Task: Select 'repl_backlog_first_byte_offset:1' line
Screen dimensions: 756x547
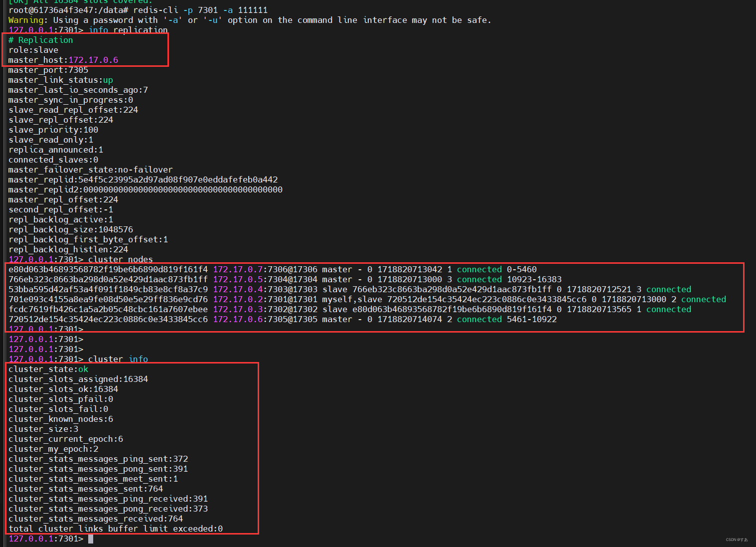Action: coord(88,239)
